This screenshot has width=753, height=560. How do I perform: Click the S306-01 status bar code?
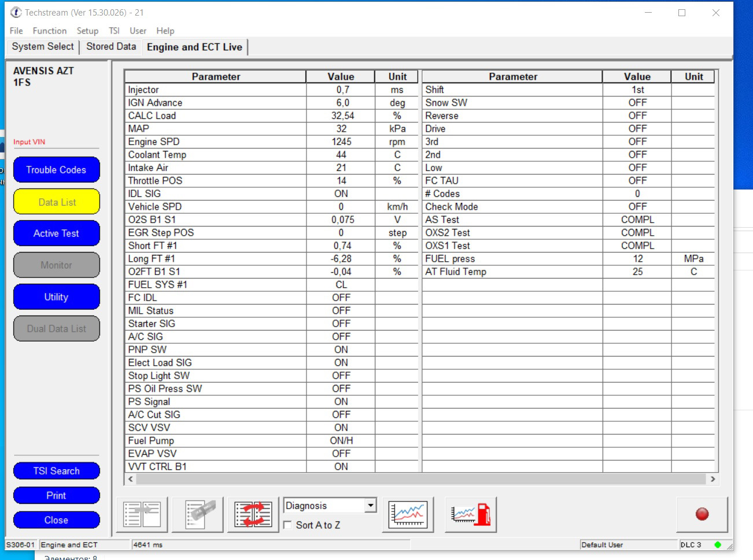click(x=20, y=544)
